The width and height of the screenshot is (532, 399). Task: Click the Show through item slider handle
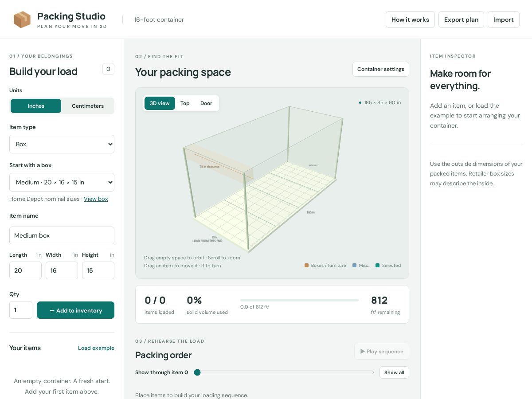pyautogui.click(x=197, y=372)
